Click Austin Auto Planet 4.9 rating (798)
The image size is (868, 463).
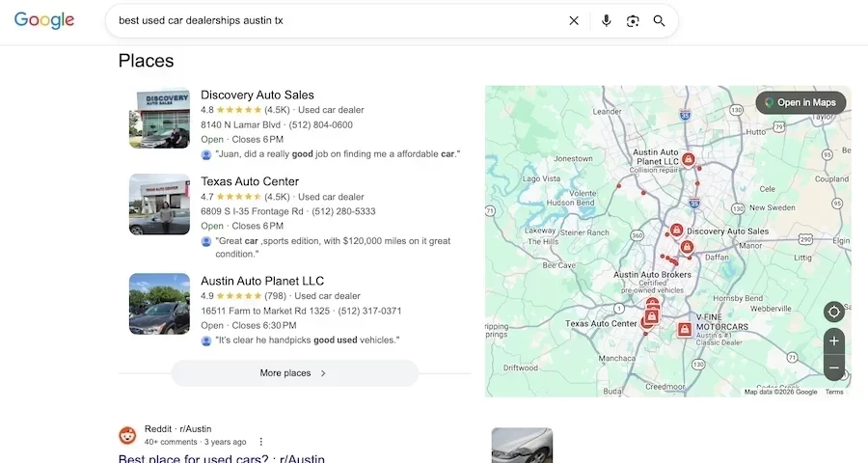pos(243,296)
